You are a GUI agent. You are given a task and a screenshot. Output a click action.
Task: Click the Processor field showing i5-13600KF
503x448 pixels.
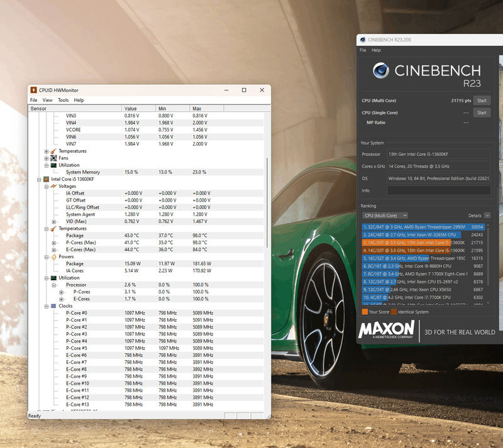(x=438, y=154)
